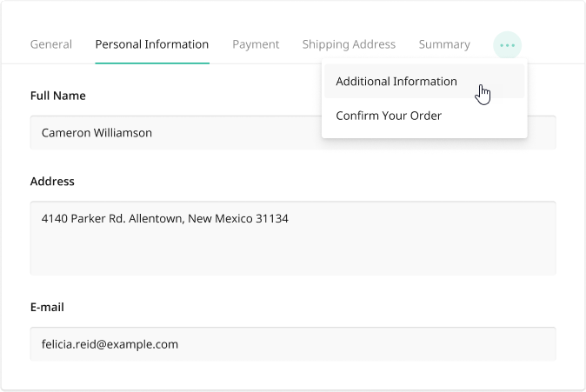This screenshot has height=392, width=586.
Task: Go to the Shipping Address tab
Action: 349,44
